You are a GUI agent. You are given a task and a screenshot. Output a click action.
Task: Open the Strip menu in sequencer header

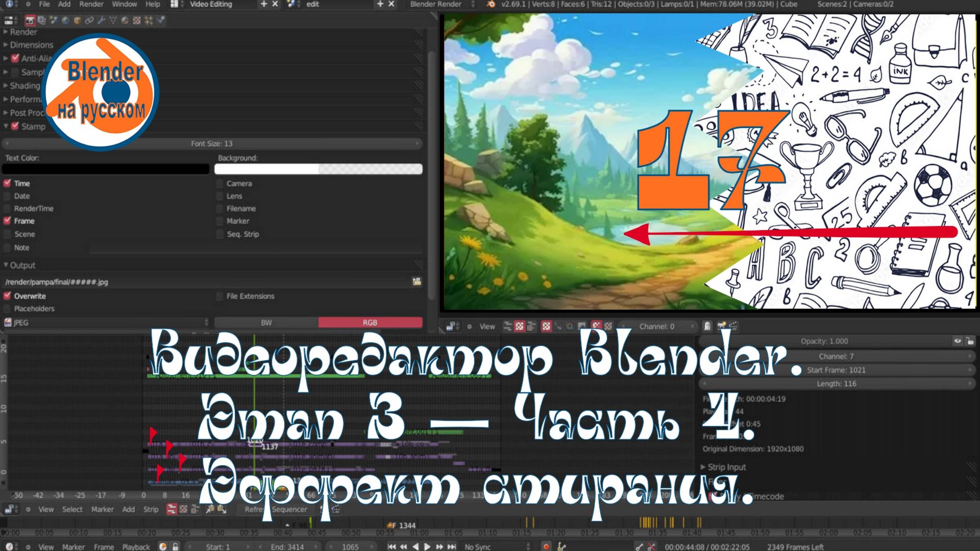point(151,509)
